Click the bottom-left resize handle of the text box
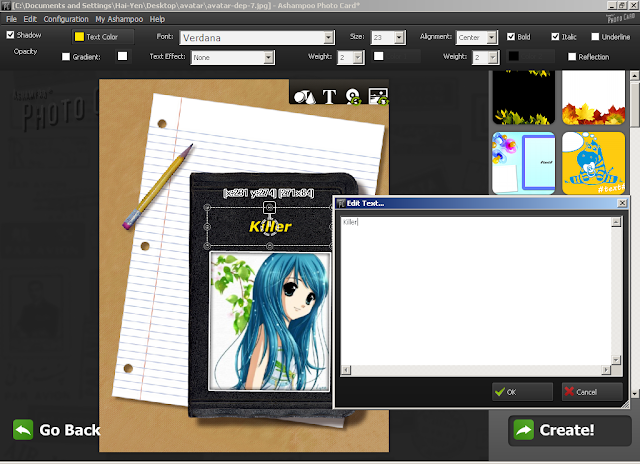Screen dimensions: 640x464 [x=207, y=246]
